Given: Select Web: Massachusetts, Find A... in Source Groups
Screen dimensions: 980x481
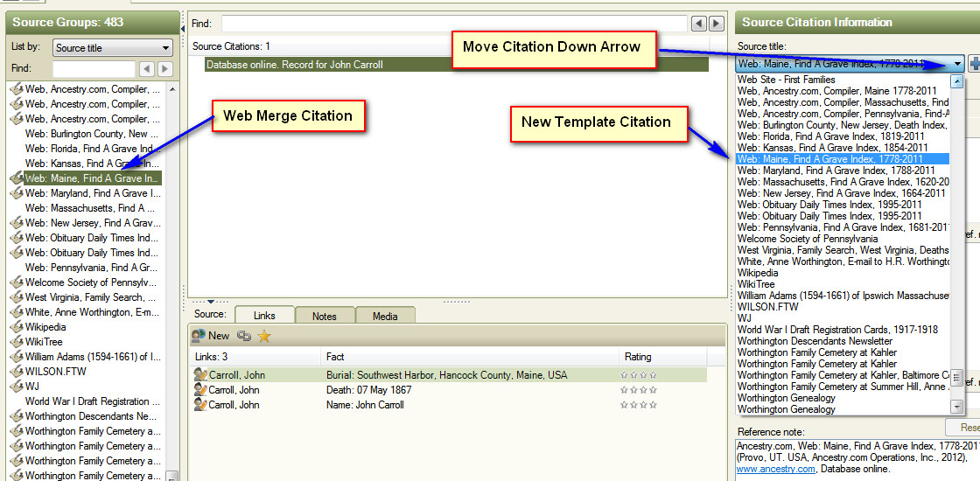Looking at the screenshot, I should (x=92, y=208).
